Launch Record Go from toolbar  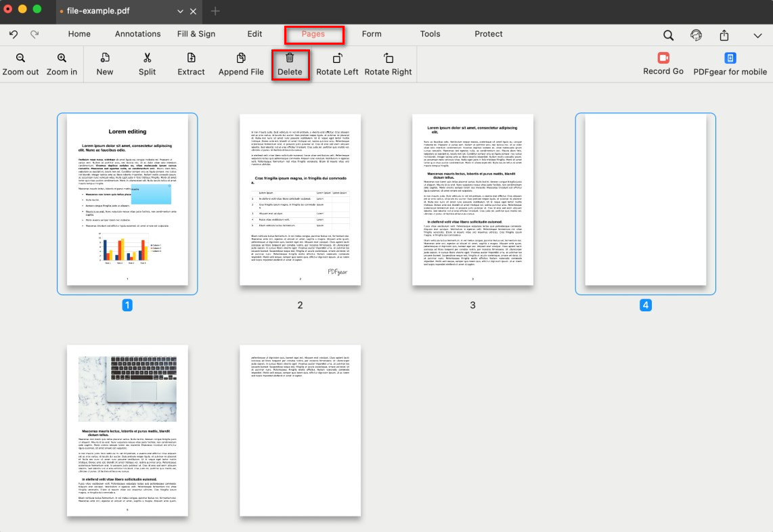(663, 59)
